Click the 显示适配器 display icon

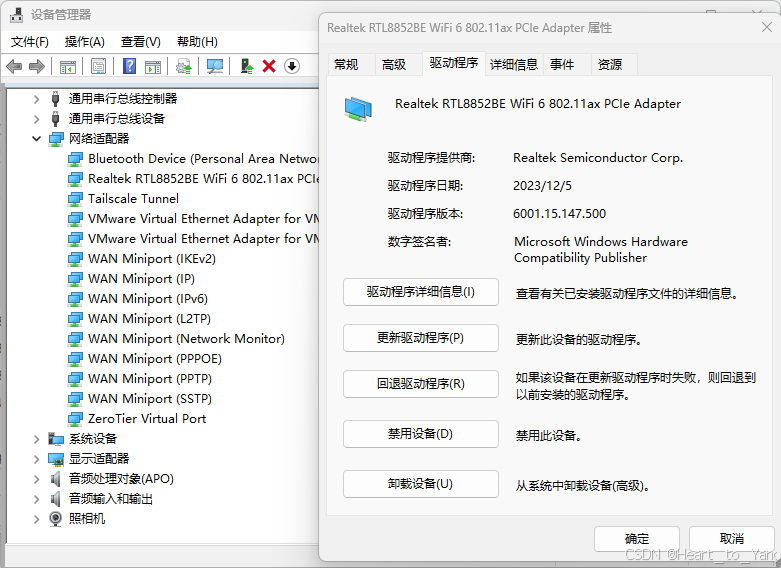[56, 459]
